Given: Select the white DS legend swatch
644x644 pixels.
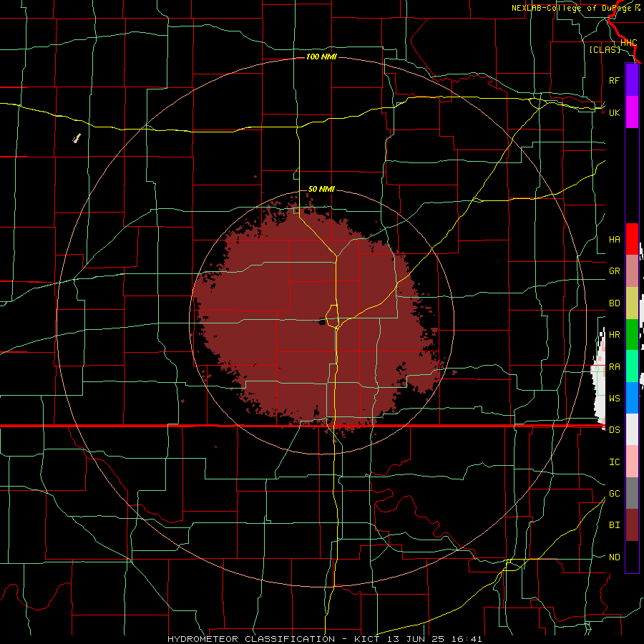Looking at the screenshot, I should pyautogui.click(x=632, y=429).
